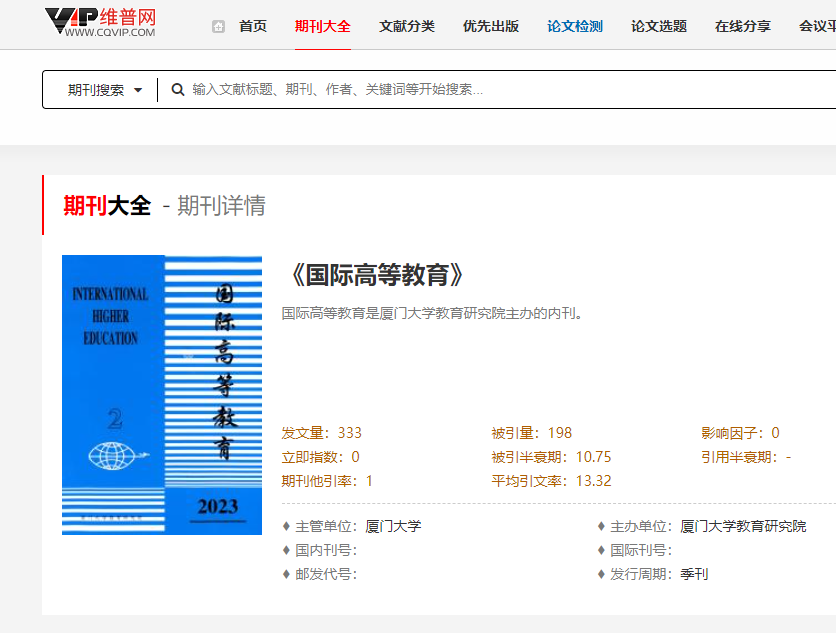The height and width of the screenshot is (633, 836).
Task: Open the 论文选题 nav tab
Action: point(659,26)
